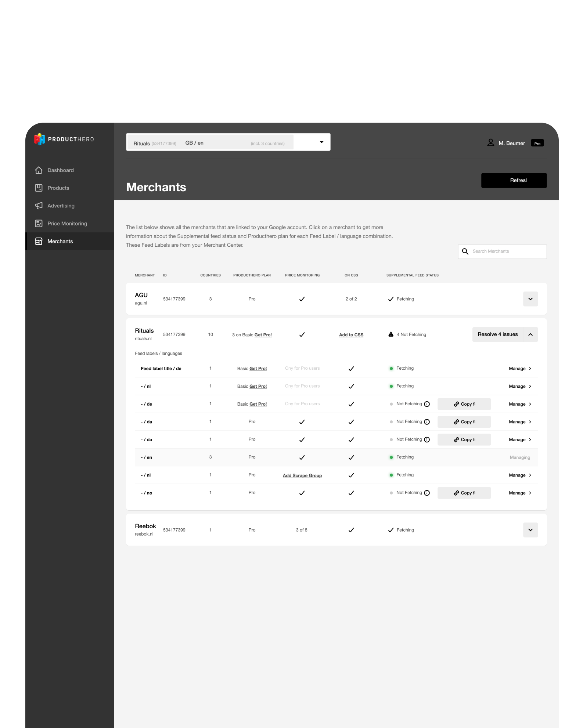Click Get Pro! link in Rituals row
The image size is (583, 728).
click(263, 335)
